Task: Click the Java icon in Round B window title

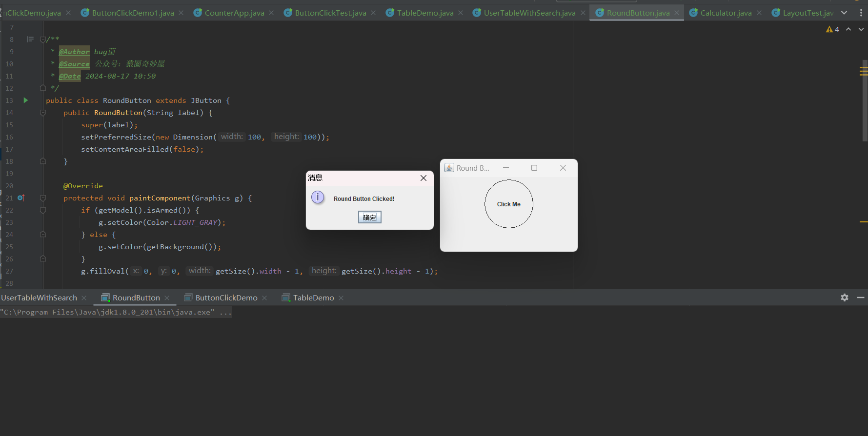Action: (449, 168)
